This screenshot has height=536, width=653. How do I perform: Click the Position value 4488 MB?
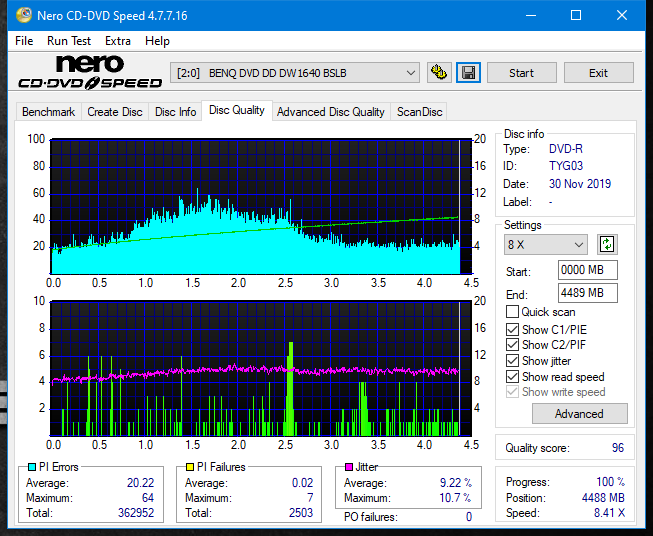[x=603, y=498]
